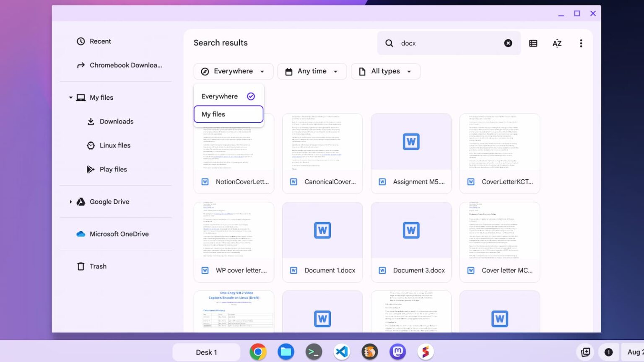Select the CanonicalCover document thumbnail

[x=322, y=142]
